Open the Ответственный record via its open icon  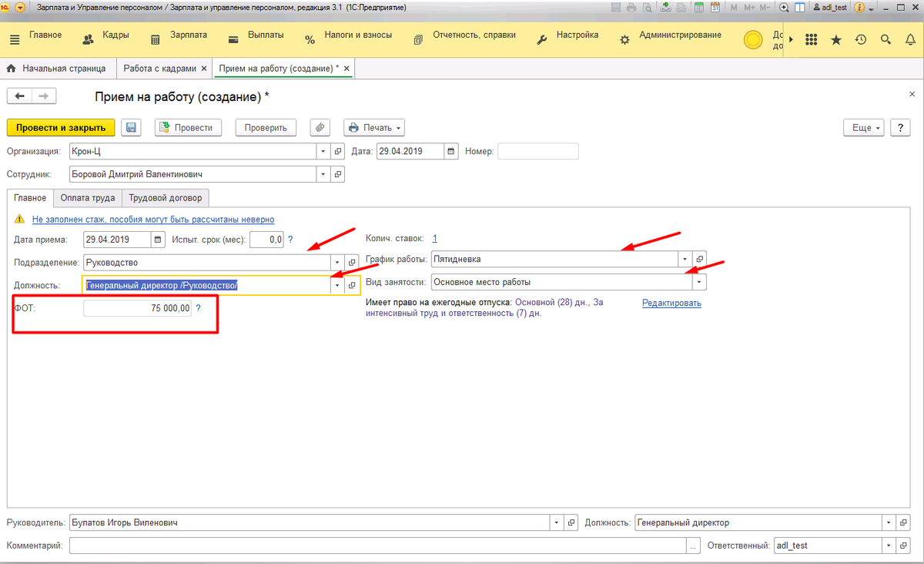pyautogui.click(x=905, y=545)
